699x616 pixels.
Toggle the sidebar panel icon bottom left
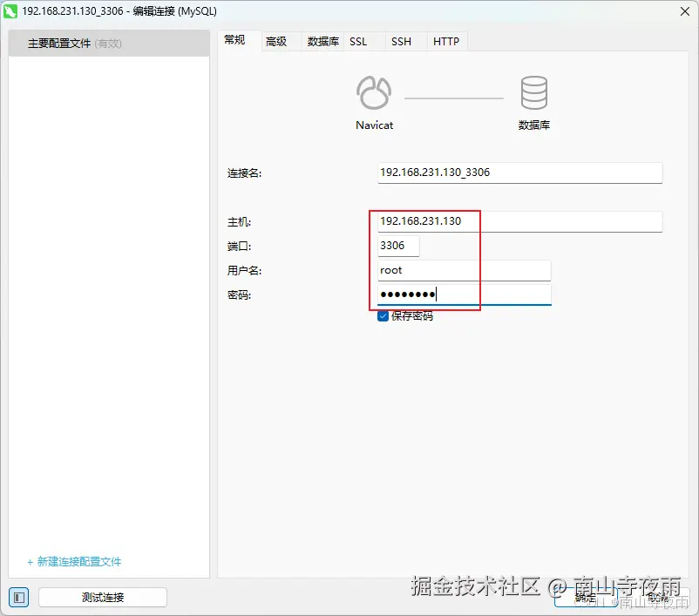point(18,597)
